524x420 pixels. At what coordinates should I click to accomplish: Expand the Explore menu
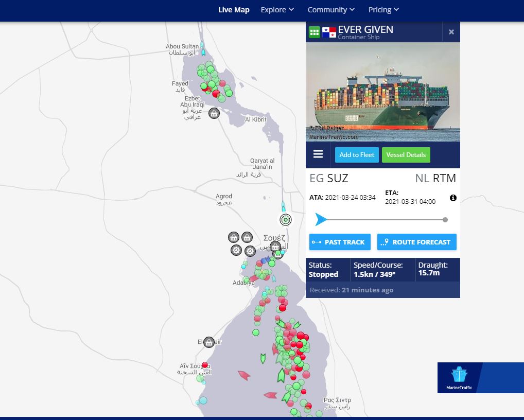pos(277,10)
